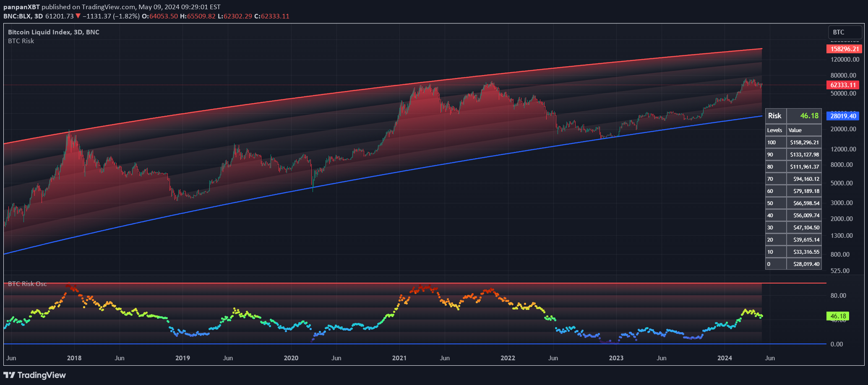Viewport: 868px width, 385px height.
Task: Click the $33,316.55 table cell
Action: pyautogui.click(x=804, y=252)
